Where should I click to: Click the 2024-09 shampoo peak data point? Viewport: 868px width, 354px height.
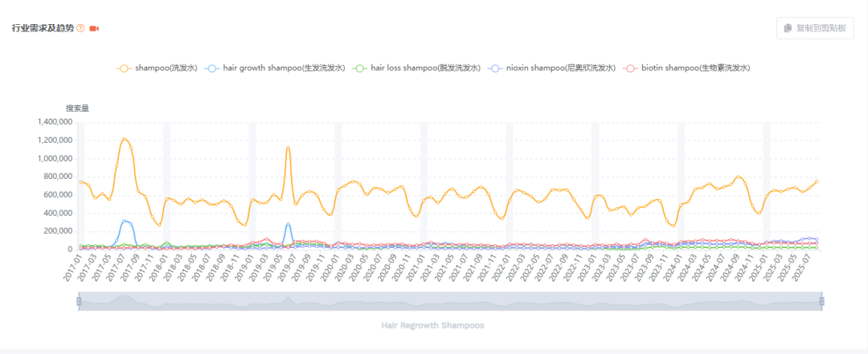[x=738, y=177]
